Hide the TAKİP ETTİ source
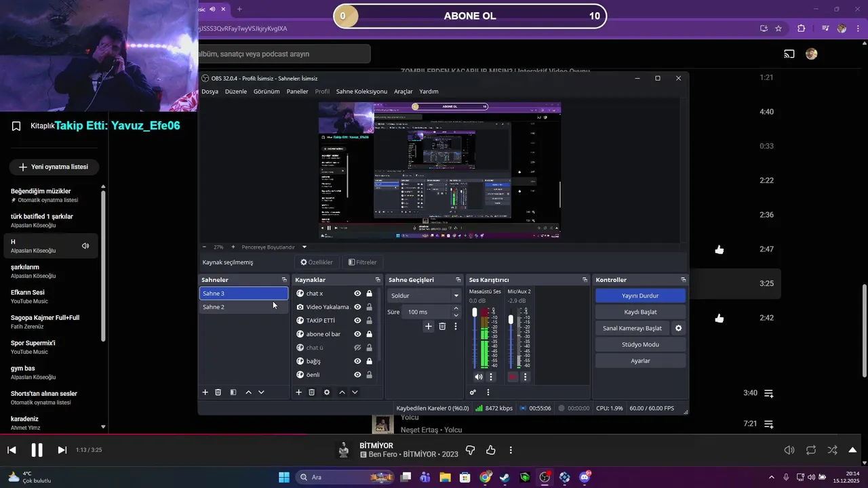Image resolution: width=868 pixels, height=488 pixels. coord(357,321)
